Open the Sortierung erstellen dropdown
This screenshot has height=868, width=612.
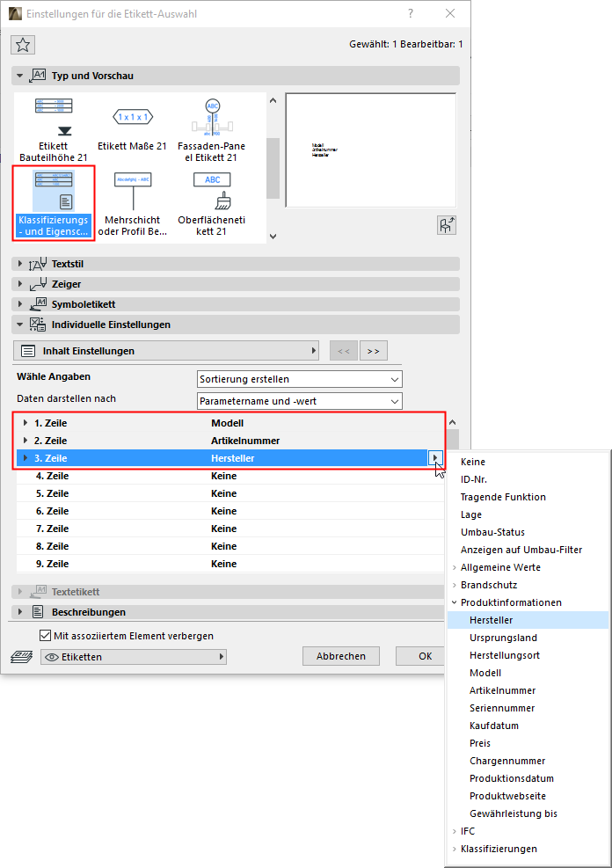tap(299, 379)
